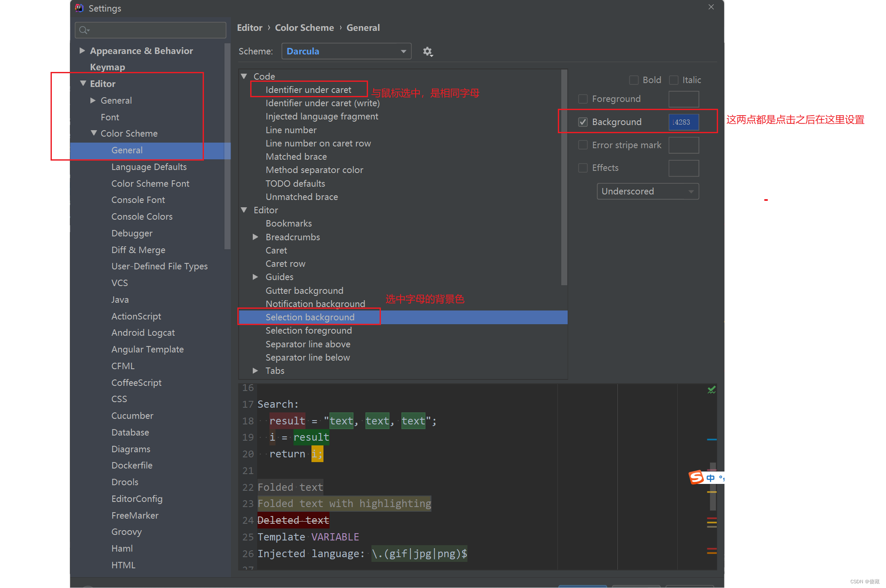Close the Settings dialog window
This screenshot has width=886, height=588.
711,7
